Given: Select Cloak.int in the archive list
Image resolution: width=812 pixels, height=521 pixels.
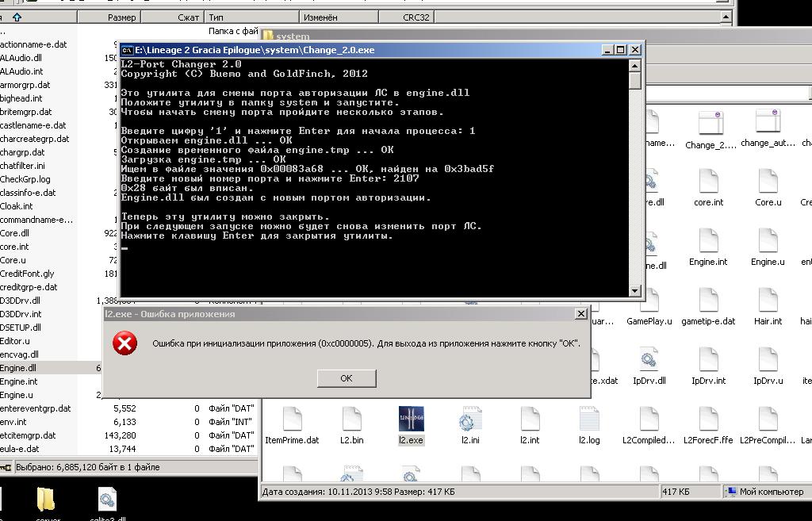Looking at the screenshot, I should click(x=17, y=206).
